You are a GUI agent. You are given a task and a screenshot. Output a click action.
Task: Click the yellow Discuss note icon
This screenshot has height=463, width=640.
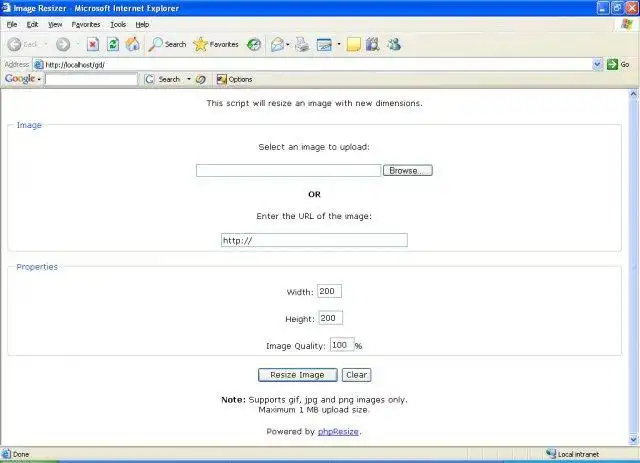tap(353, 44)
